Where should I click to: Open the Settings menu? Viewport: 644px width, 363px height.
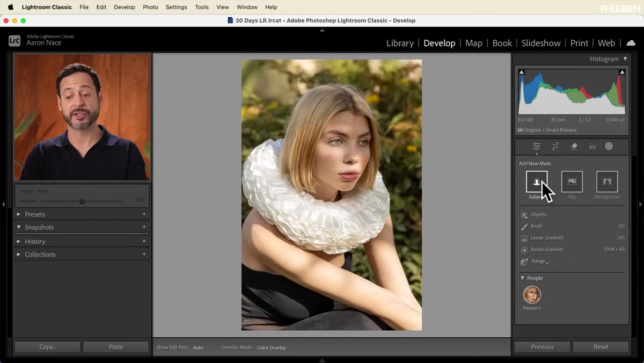tap(176, 7)
